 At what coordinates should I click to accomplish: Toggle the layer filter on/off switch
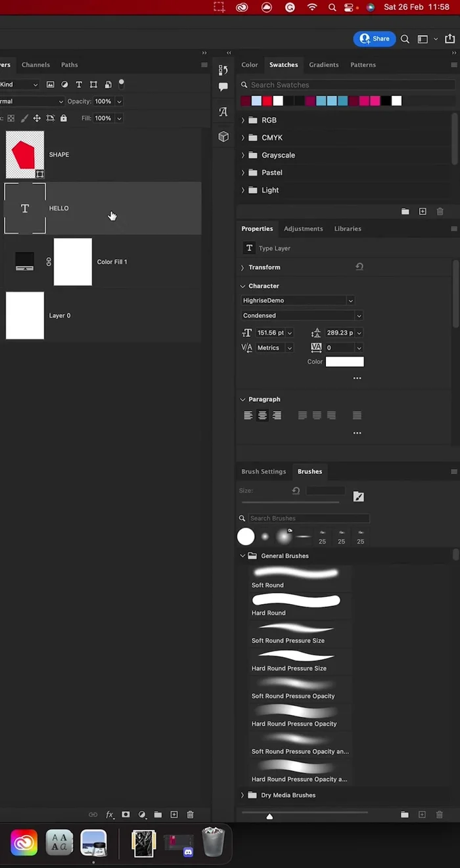[122, 83]
